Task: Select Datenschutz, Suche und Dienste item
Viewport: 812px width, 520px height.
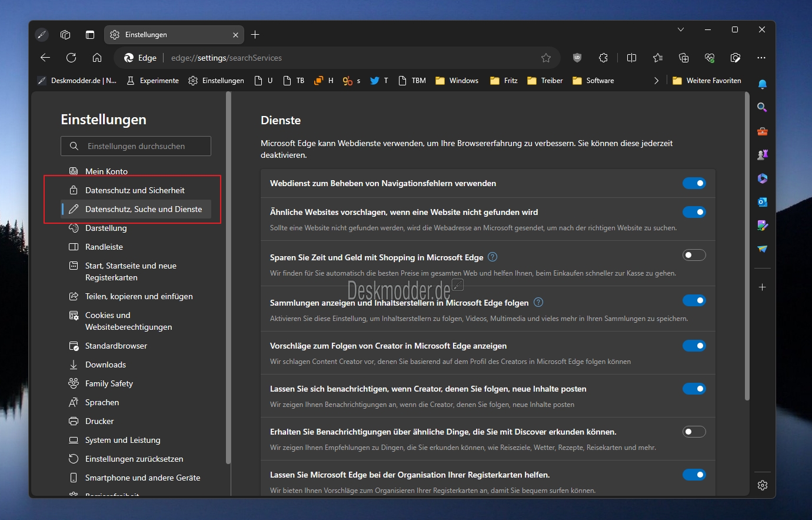Action: click(x=136, y=209)
